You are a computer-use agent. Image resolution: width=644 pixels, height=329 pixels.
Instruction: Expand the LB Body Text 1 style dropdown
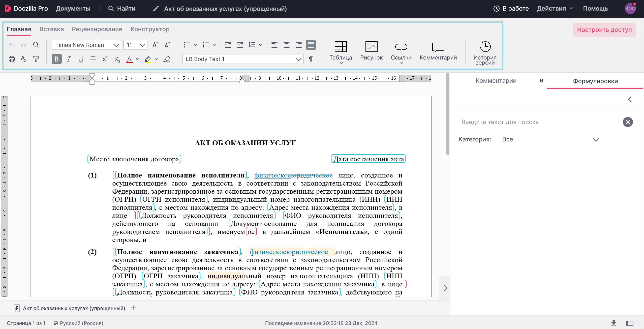[x=298, y=59]
